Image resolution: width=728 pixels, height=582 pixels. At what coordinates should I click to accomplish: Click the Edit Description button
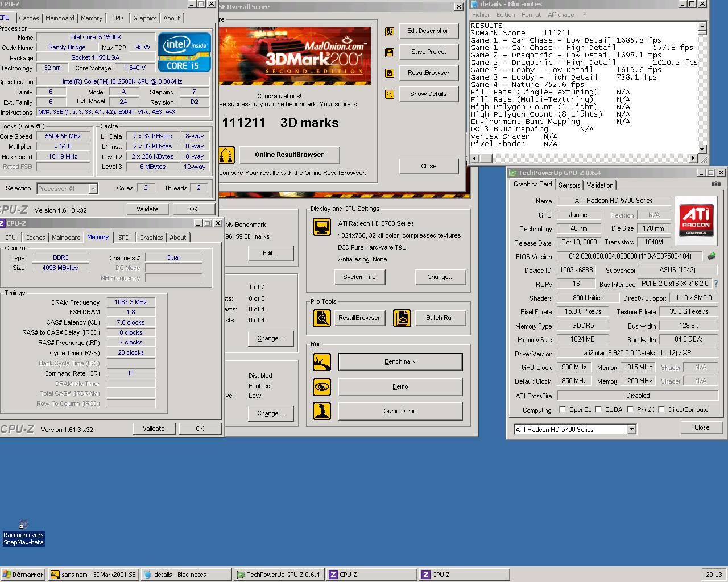pos(428,31)
